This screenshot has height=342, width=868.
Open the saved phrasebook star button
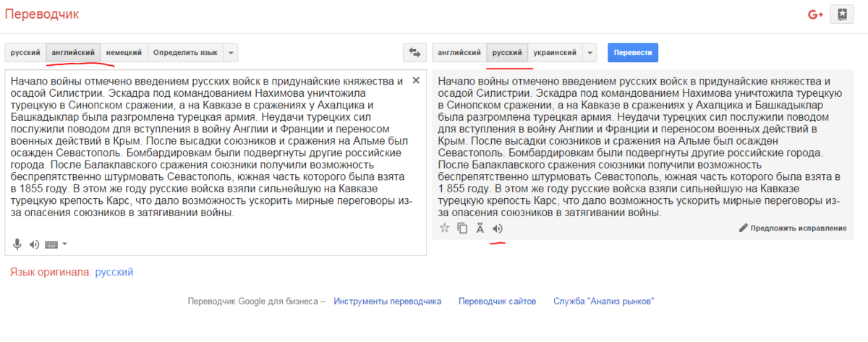pyautogui.click(x=841, y=14)
